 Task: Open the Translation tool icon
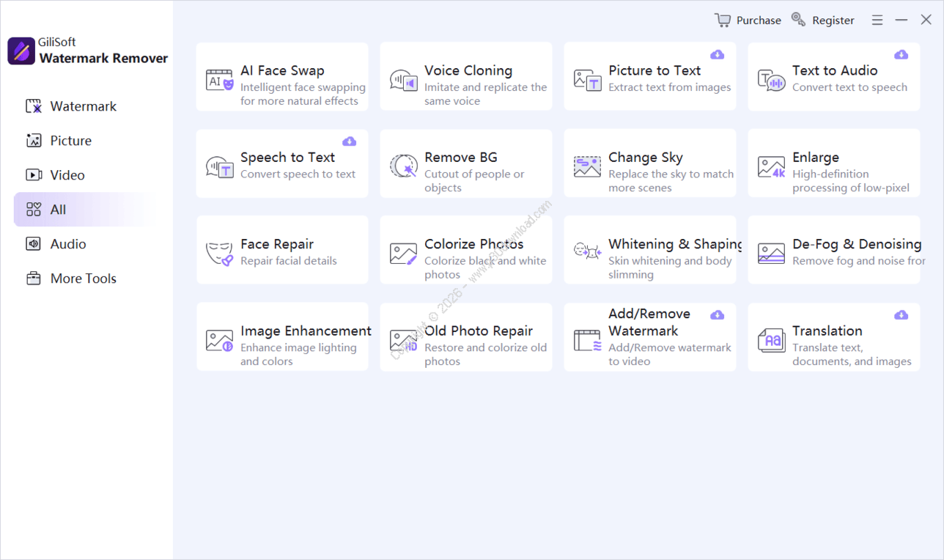coord(771,340)
